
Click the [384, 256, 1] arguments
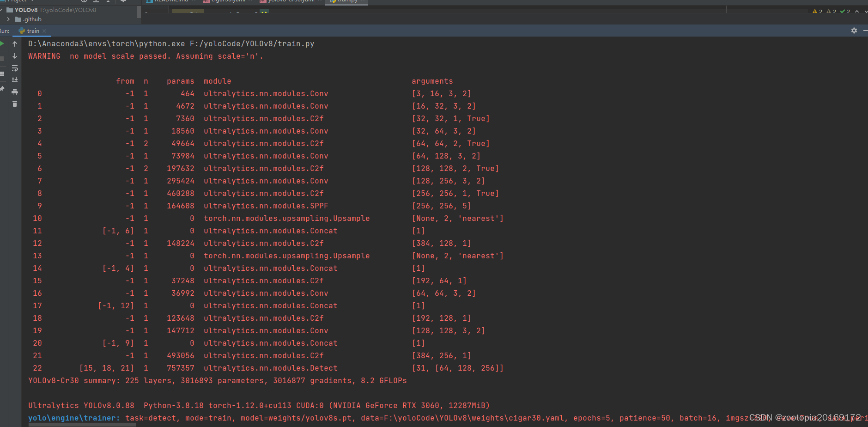(x=442, y=356)
